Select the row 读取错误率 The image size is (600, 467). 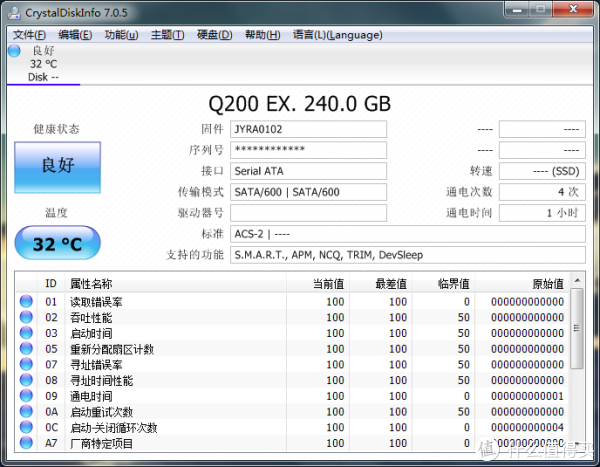tap(293, 302)
